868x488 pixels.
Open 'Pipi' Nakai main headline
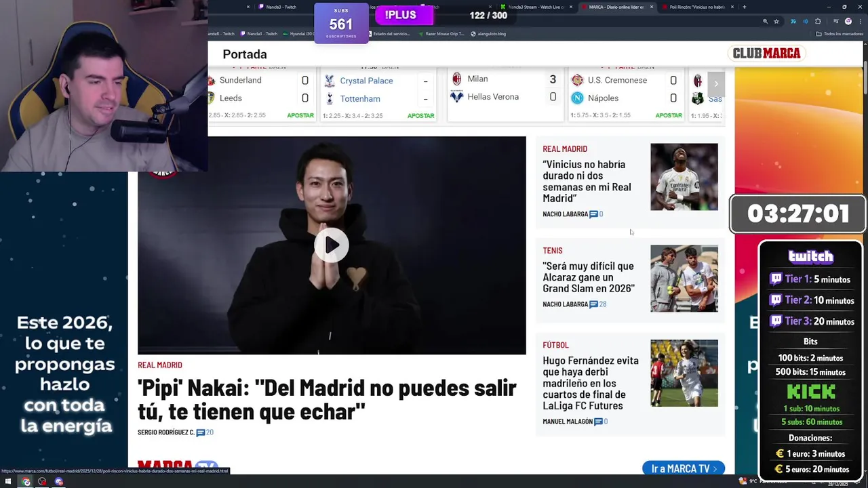point(327,400)
